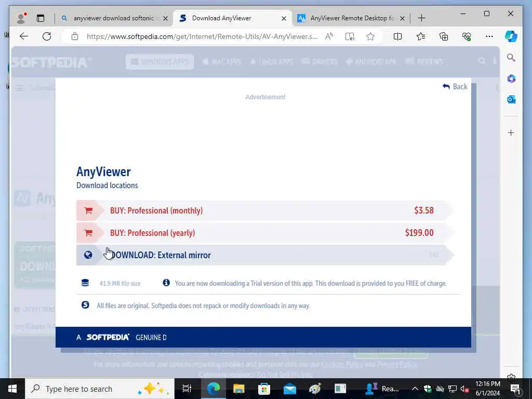Screen dimensions: 532x399
Task: Click the info icon beside trial notice
Action: click(x=166, y=283)
